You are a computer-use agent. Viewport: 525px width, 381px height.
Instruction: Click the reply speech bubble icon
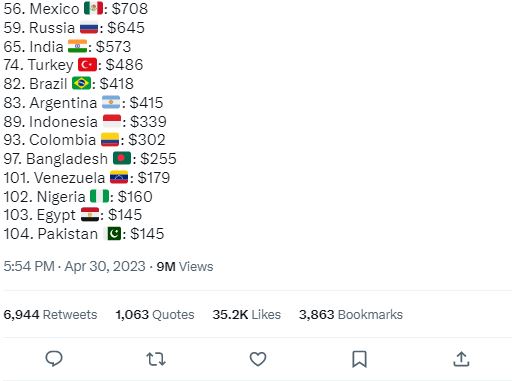(x=54, y=359)
